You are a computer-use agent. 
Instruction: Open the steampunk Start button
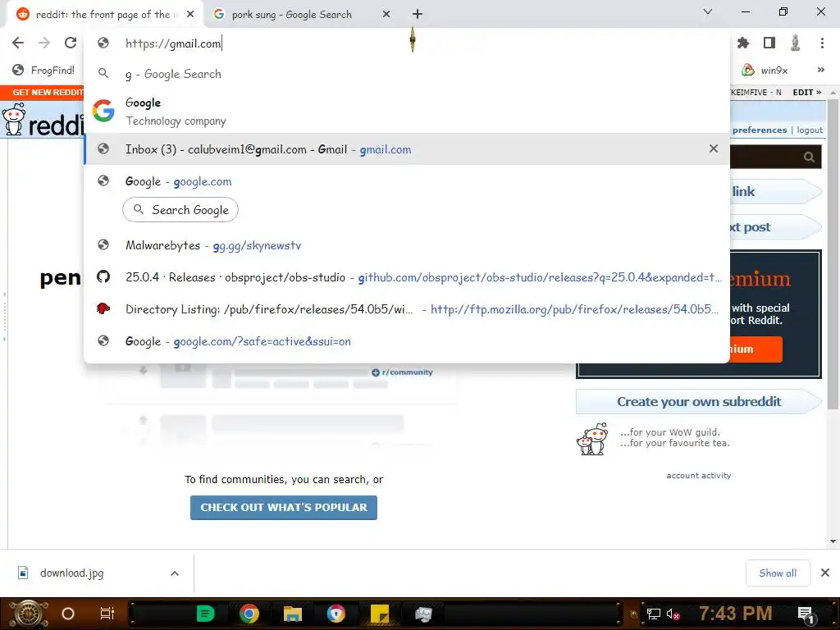[28, 614]
